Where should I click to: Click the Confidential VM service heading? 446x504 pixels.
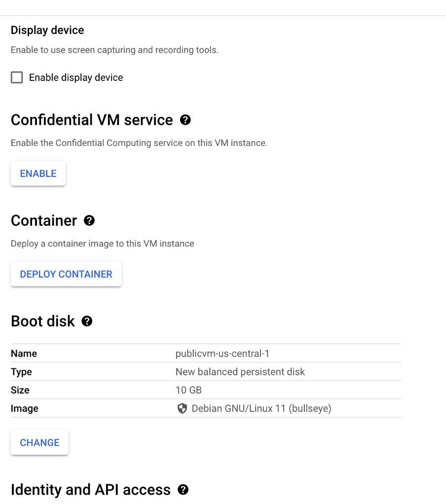click(x=92, y=120)
